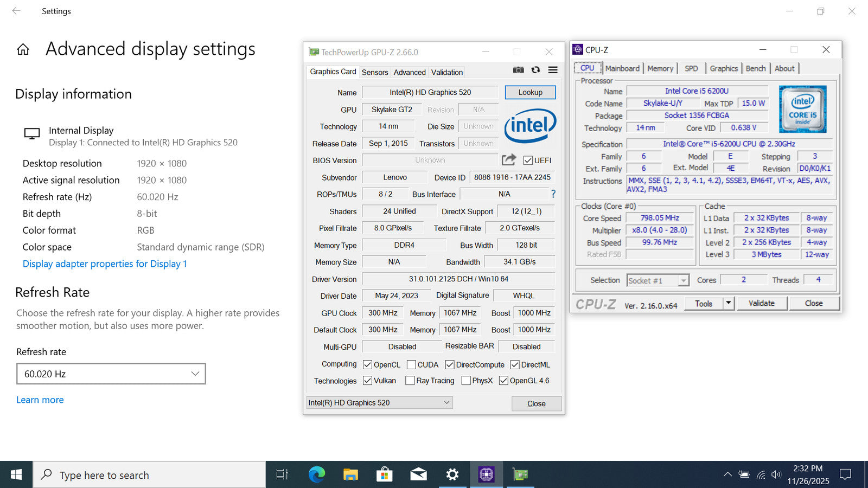Expand the 60.020 Hz refresh rate dropdown
The width and height of the screenshot is (868, 488).
(111, 374)
